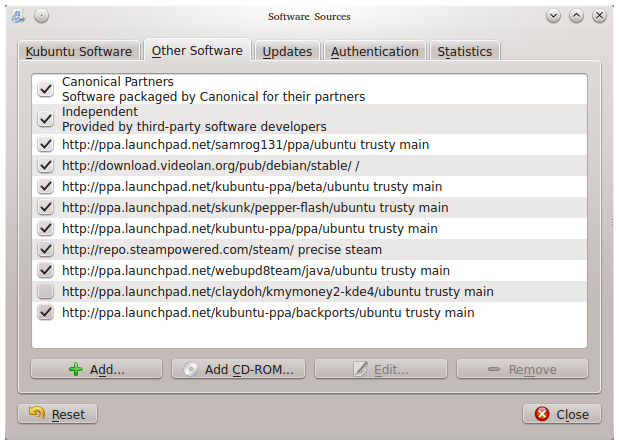Show the Statistics tab
This screenshot has height=445, width=619.
tap(464, 51)
